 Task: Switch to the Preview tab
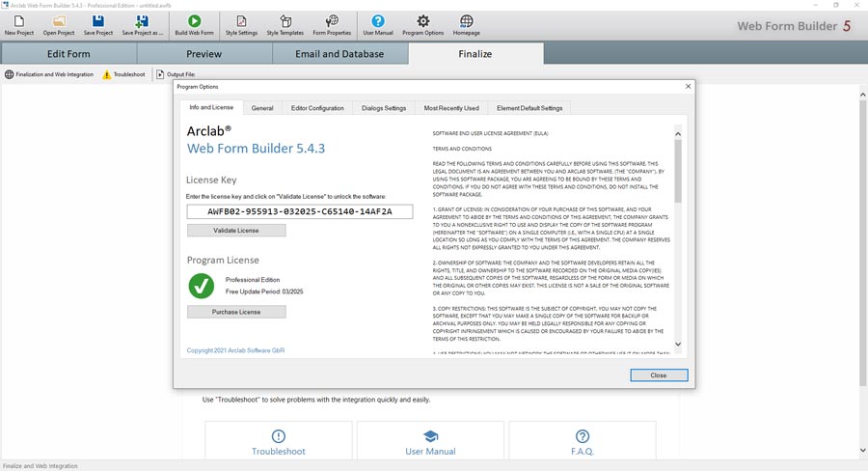(x=203, y=54)
